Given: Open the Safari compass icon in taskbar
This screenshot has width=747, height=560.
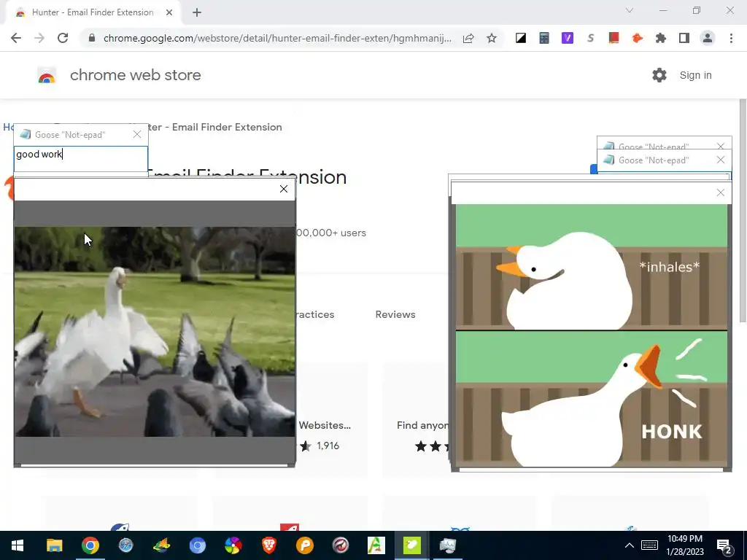Looking at the screenshot, I should (x=125, y=545).
